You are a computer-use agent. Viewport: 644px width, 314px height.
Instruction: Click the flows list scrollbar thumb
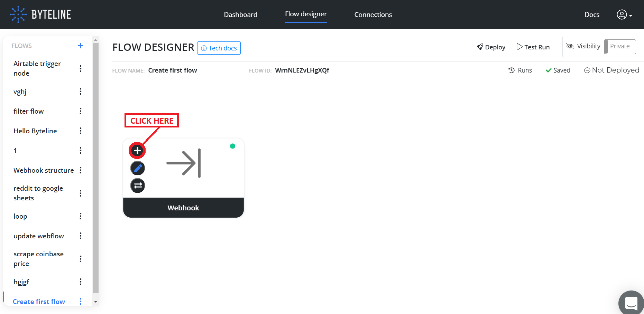point(96,168)
